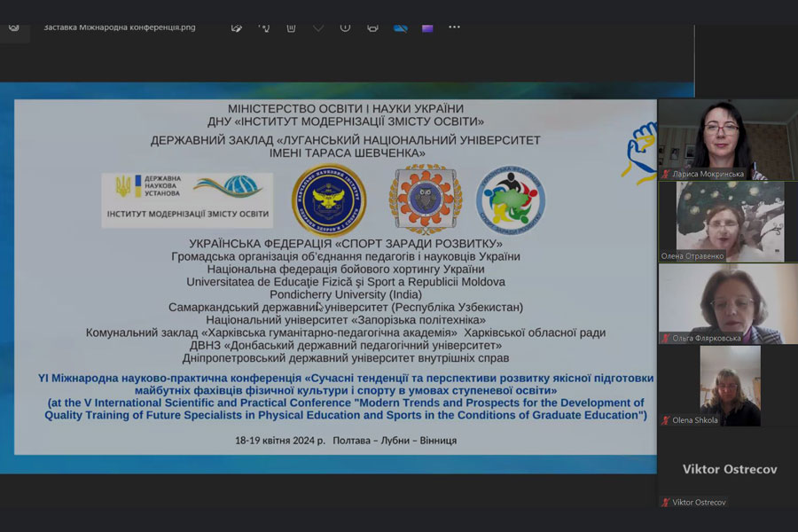Viewport: 798px width, 532px height.
Task: Click name label 'Ольга Флярковська'
Action: tap(707, 338)
